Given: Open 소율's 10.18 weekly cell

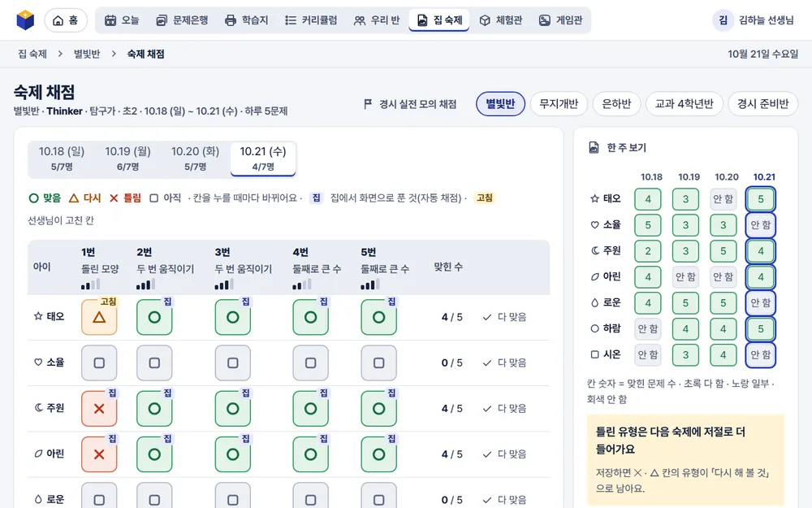Looking at the screenshot, I should (x=648, y=225).
